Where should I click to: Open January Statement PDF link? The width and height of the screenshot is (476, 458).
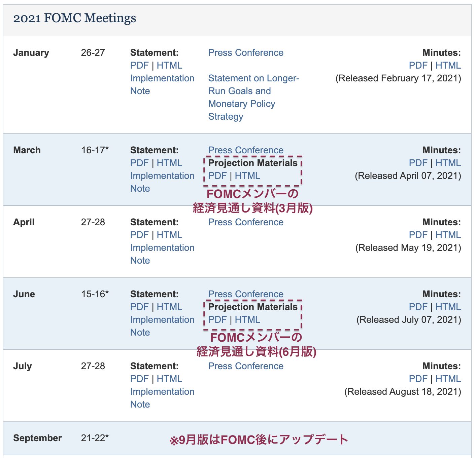pyautogui.click(x=139, y=66)
